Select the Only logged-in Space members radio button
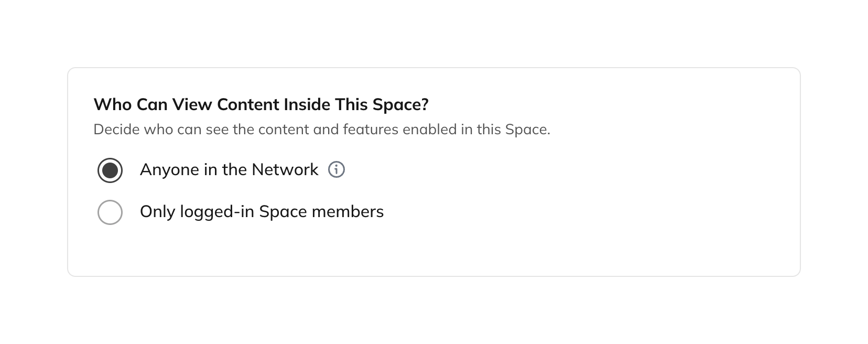The height and width of the screenshot is (344, 868). tap(110, 212)
